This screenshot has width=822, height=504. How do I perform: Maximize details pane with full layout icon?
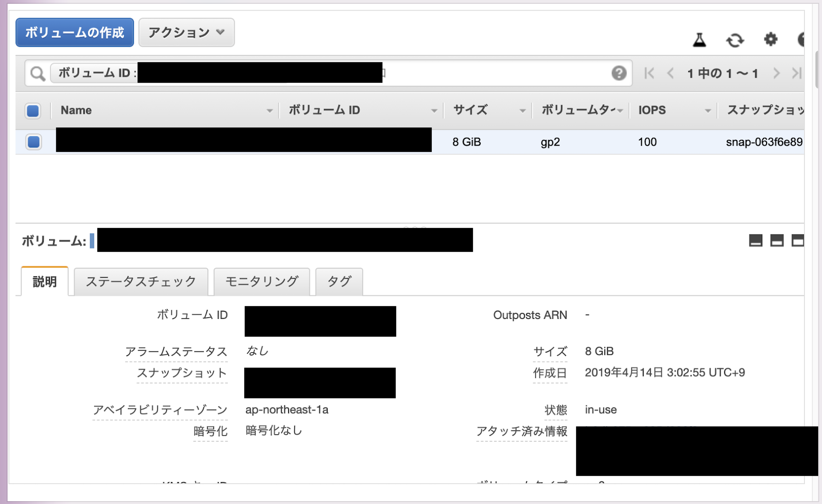point(798,241)
